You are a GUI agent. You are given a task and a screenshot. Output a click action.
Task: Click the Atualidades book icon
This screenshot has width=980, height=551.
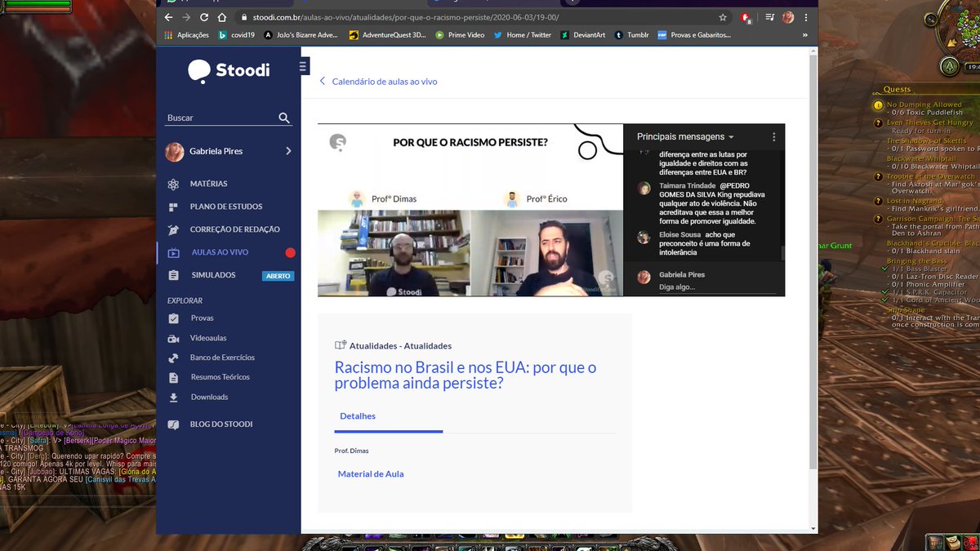(341, 346)
